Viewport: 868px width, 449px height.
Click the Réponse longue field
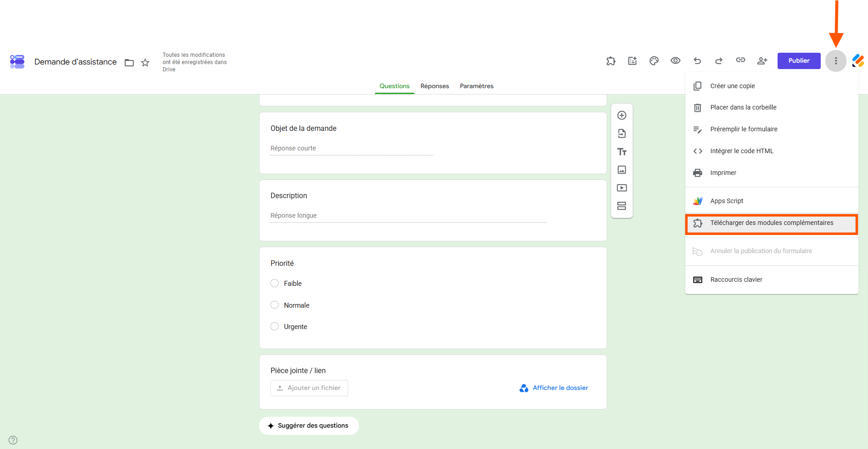(408, 216)
